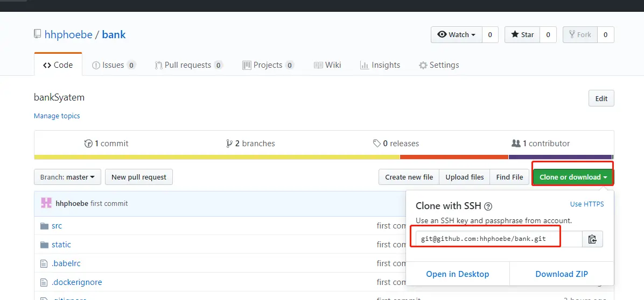Open the .dockerignore file

(77, 282)
